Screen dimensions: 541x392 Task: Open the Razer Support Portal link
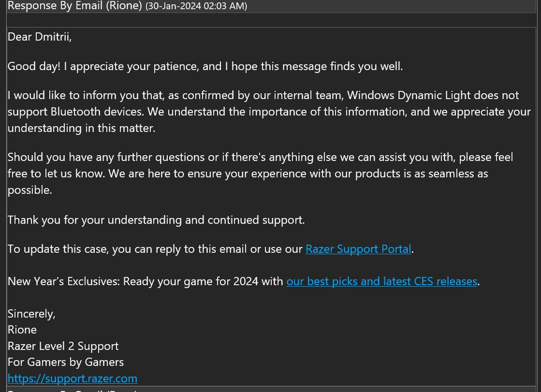pyautogui.click(x=358, y=249)
